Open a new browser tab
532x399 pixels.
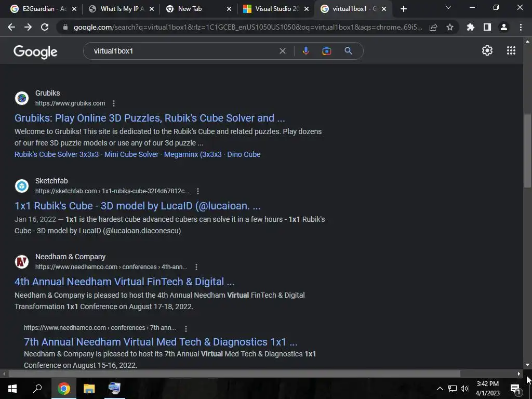tap(403, 9)
